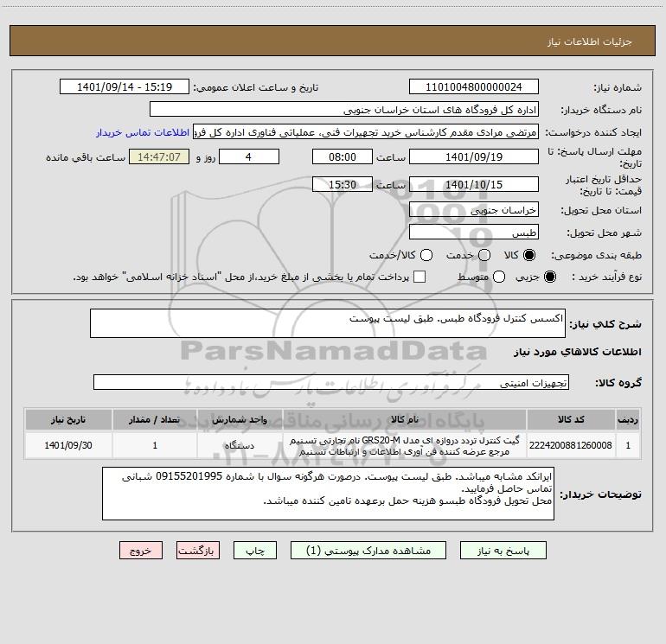Click the نام کالا column header
Image resolution: width=666 pixels, height=644 pixels.
click(405, 419)
